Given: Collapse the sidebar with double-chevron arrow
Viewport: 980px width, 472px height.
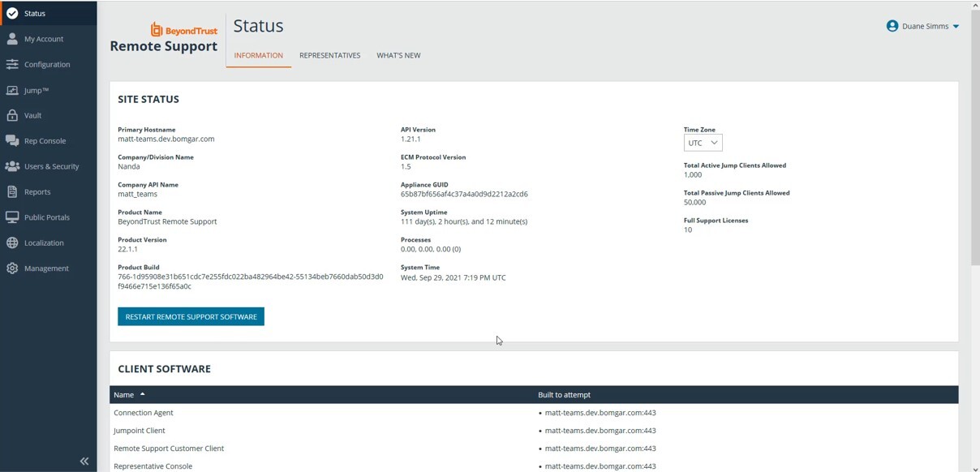Looking at the screenshot, I should [84, 461].
